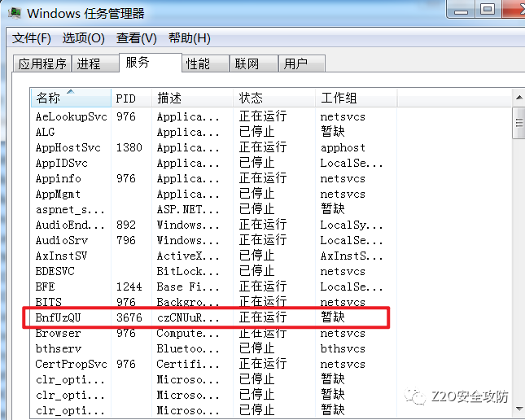Screen dimensions: 525x420
Task: Click the scrollbar down arrow
Action: [519, 409]
